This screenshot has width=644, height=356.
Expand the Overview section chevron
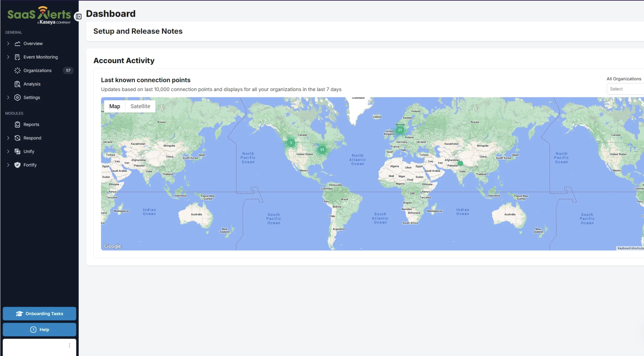tap(8, 43)
